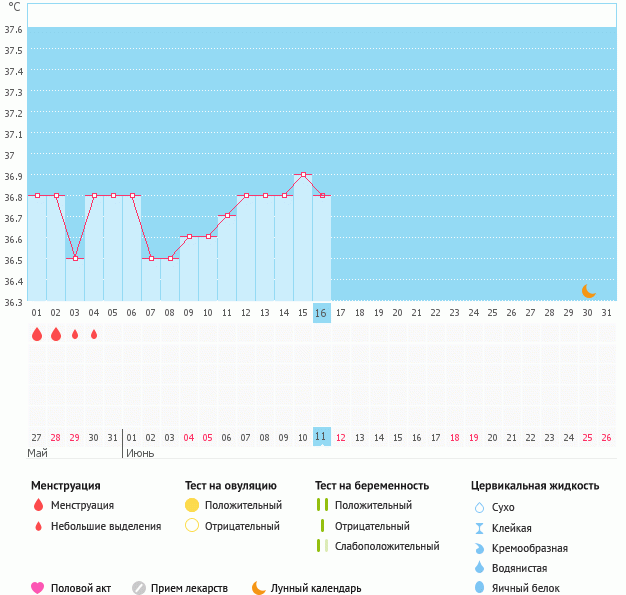Click the pink heart Половой акт icon
This screenshot has height=595, width=626.
tap(38, 588)
